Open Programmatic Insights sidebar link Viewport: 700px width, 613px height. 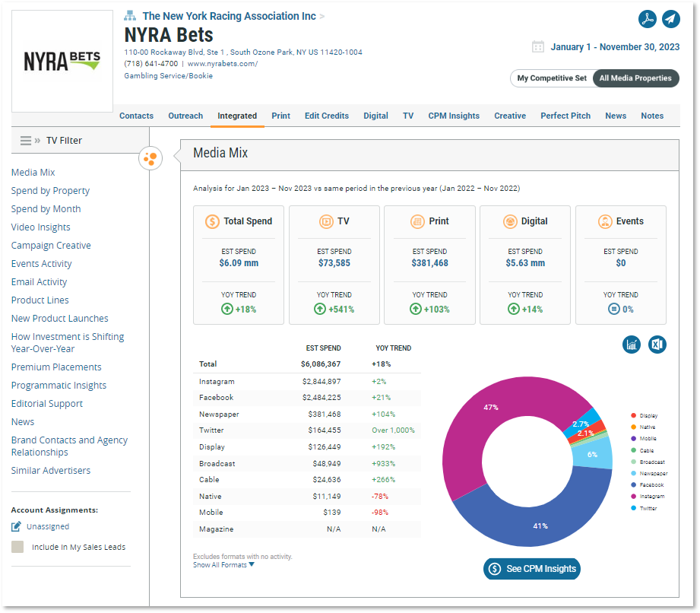(59, 386)
